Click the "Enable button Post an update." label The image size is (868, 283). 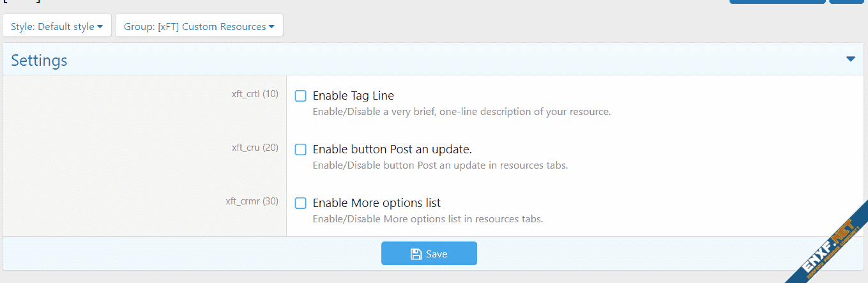coord(392,149)
